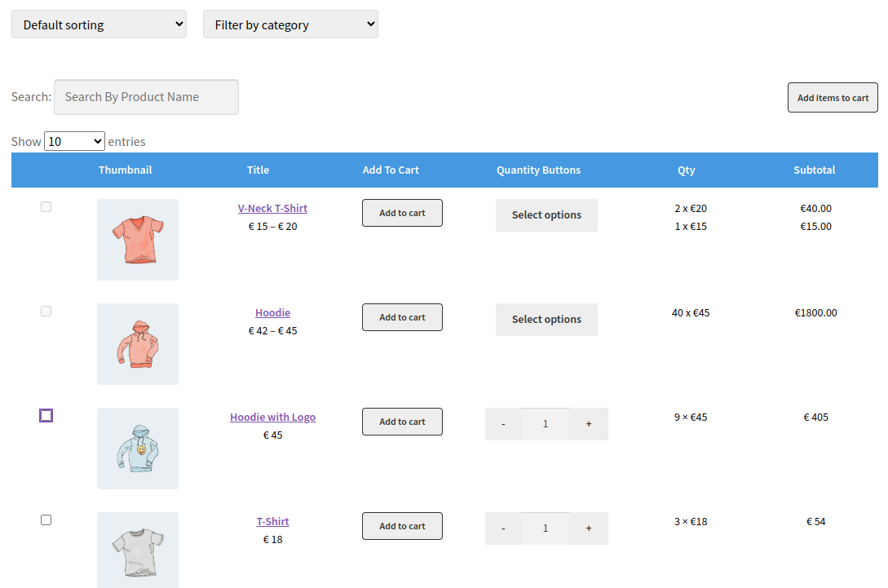Open the Default sorting dropdown

(98, 24)
